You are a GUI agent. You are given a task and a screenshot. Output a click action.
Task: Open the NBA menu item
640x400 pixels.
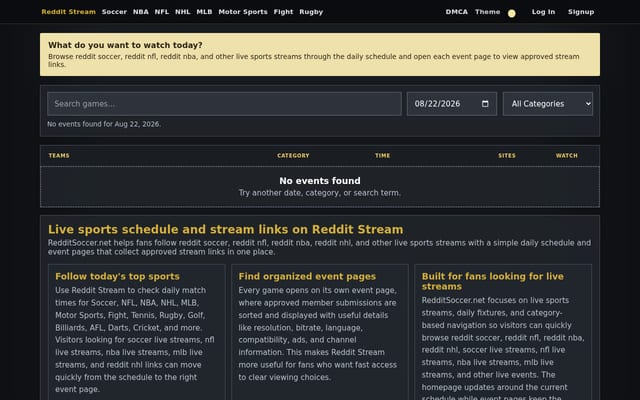(141, 12)
